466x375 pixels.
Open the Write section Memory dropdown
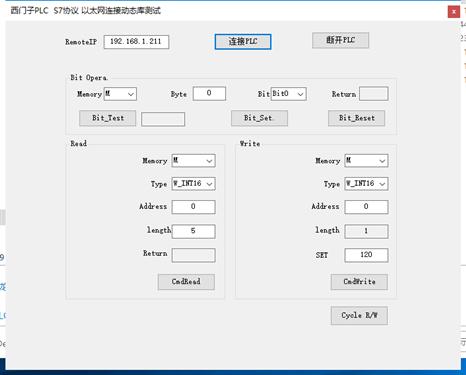click(x=366, y=161)
